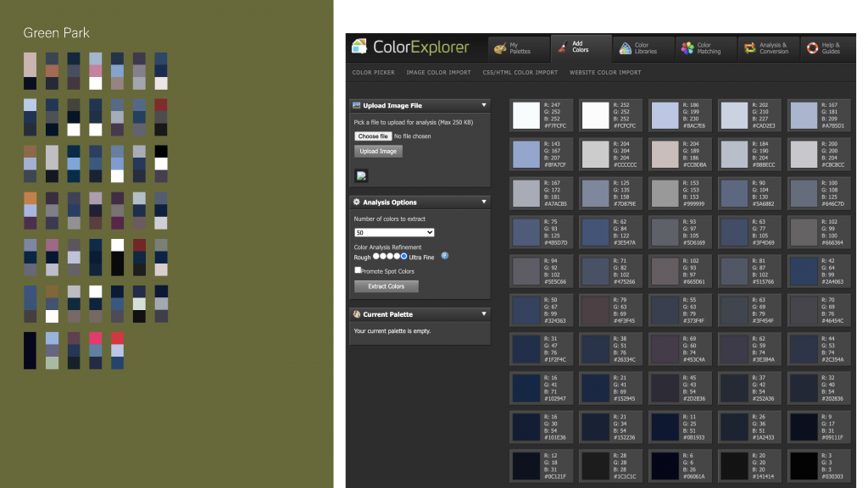Viewport: 868px width, 488px height.
Task: Open the Color Matching tab
Action: coord(706,48)
